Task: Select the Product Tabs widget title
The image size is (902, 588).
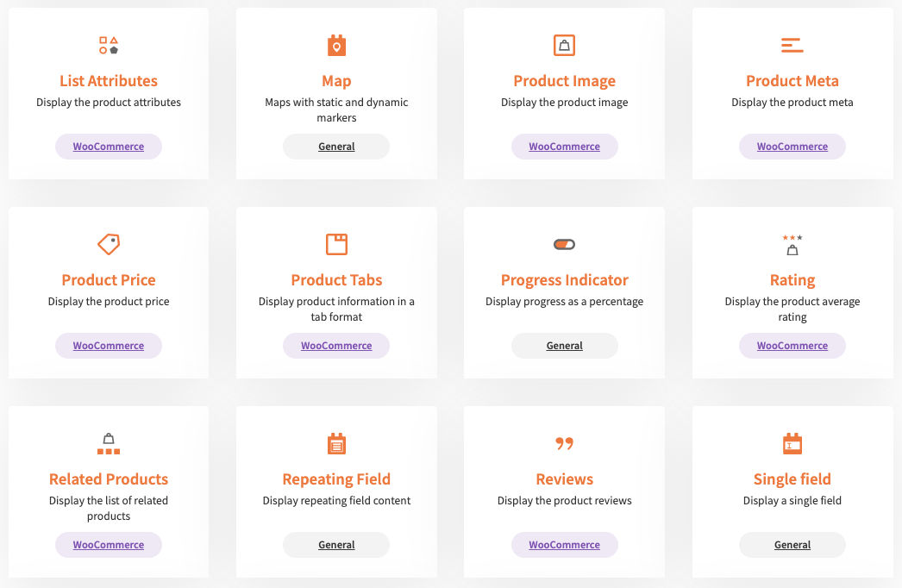Action: click(336, 279)
